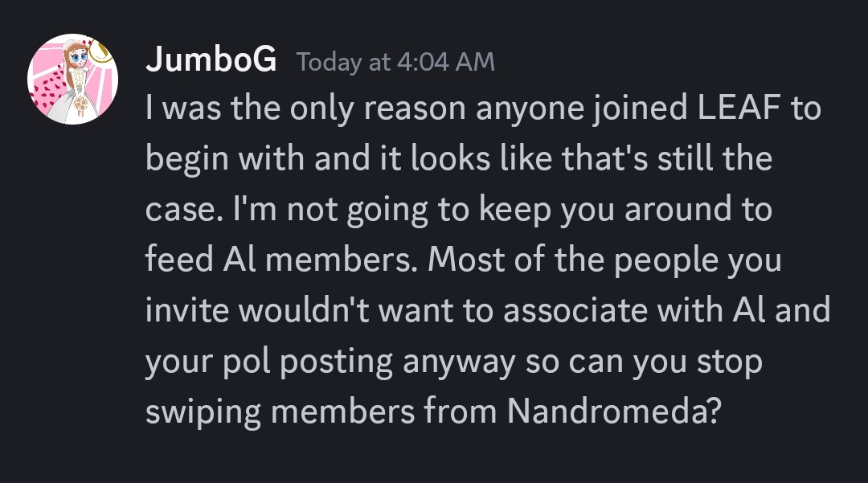Click the word 'swiping' in the last line

pos(203,413)
